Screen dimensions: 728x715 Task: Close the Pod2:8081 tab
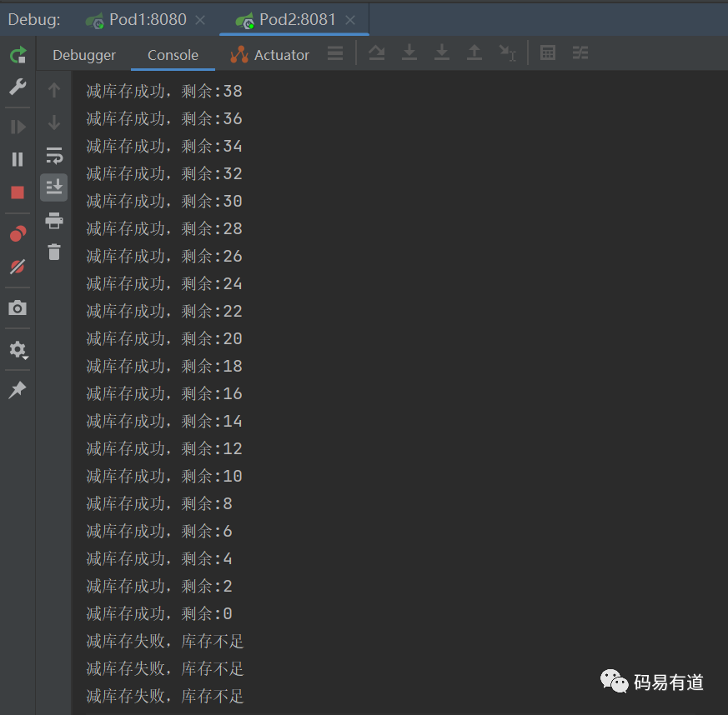point(350,20)
